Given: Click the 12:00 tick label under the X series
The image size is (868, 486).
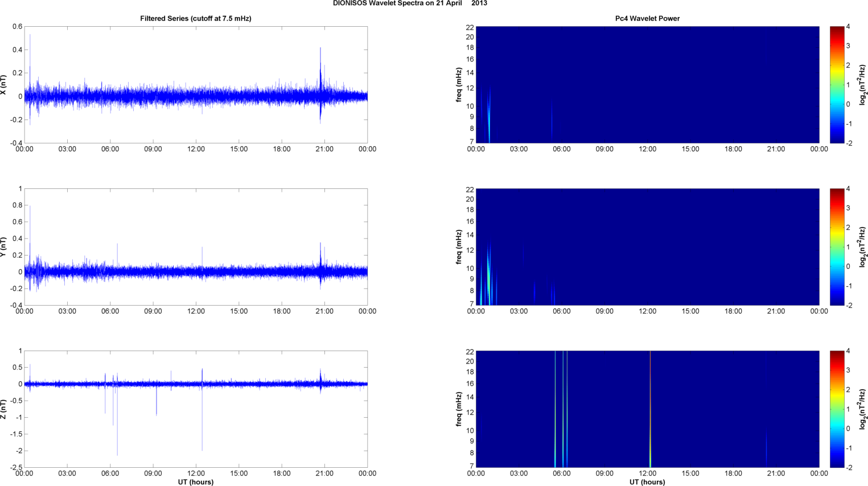Looking at the screenshot, I should coord(196,149).
